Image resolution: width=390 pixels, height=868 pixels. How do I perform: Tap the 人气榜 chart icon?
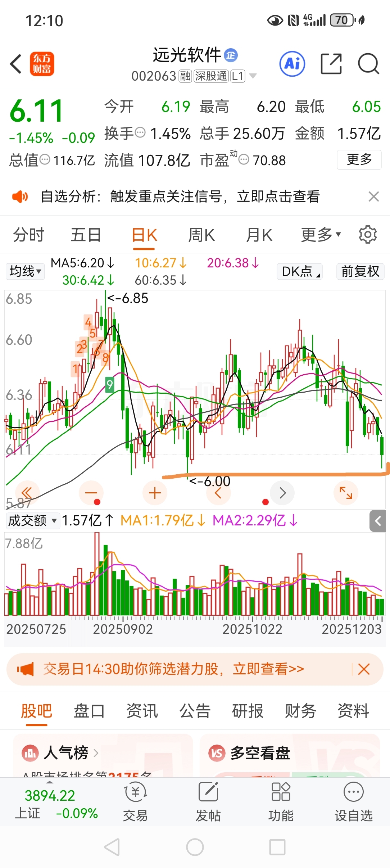tap(30, 752)
